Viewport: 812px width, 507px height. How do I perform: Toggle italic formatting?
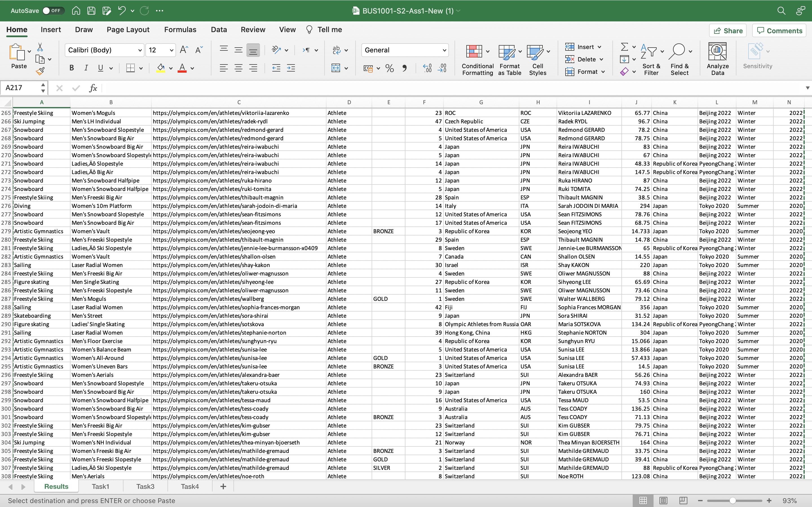86,68
